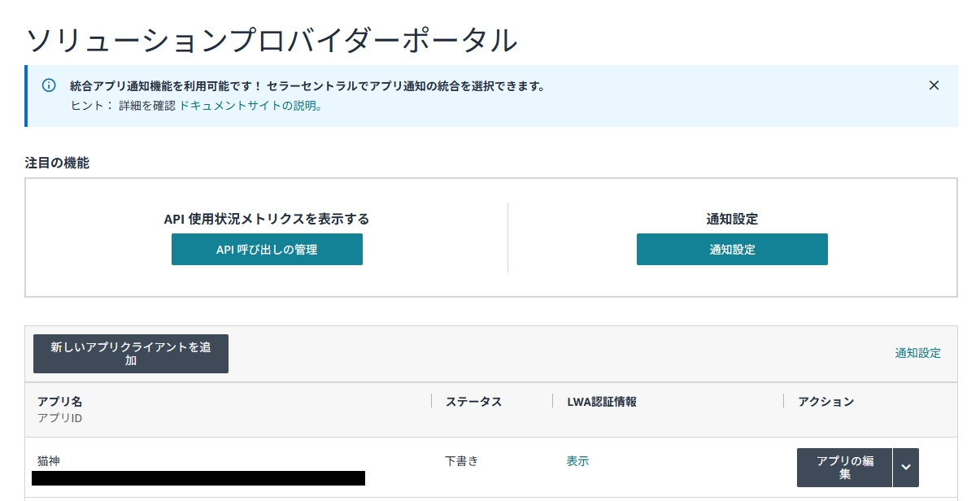Click the 下書き status text
Viewport: 980px width, 501px height.
click(462, 460)
